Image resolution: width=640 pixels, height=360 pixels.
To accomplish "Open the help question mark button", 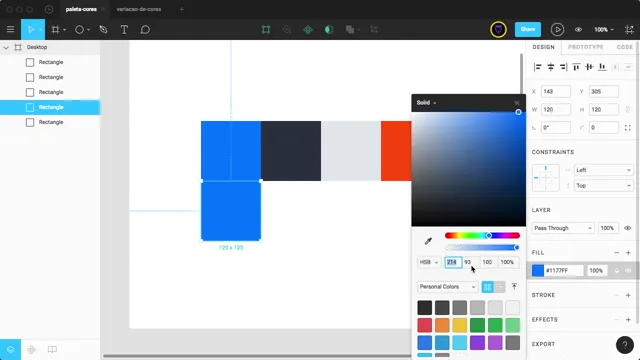I will tap(624, 345).
